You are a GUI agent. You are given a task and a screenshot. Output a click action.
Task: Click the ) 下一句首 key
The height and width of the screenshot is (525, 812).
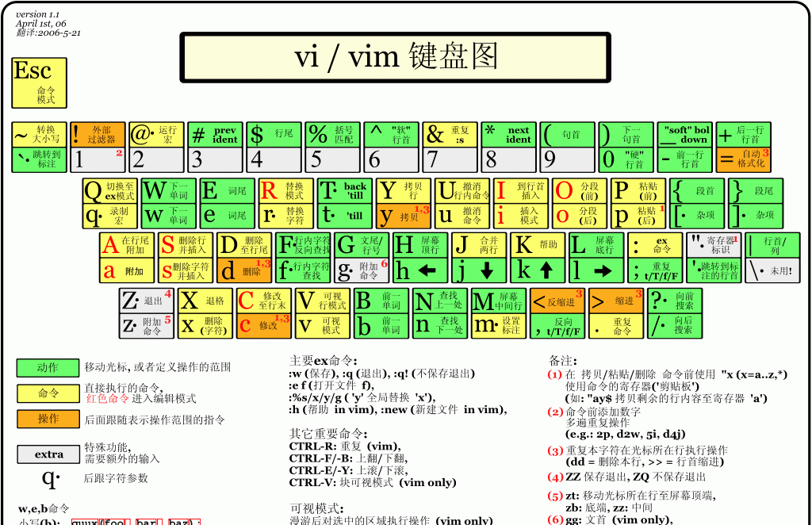(626, 135)
